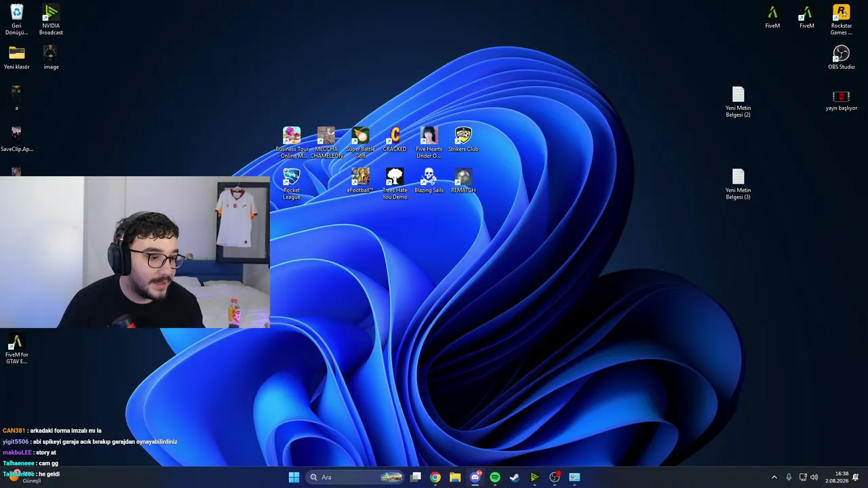Open File Explorer from the taskbar

(455, 477)
